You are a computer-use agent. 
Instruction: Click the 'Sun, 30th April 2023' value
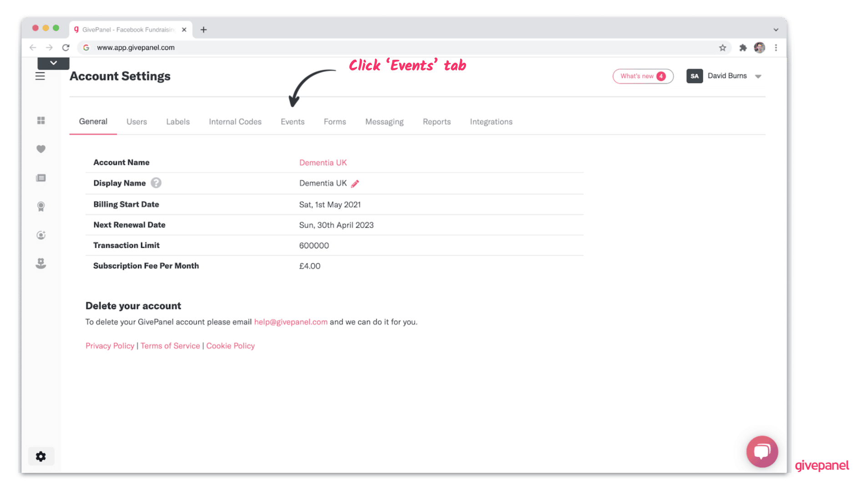point(336,225)
